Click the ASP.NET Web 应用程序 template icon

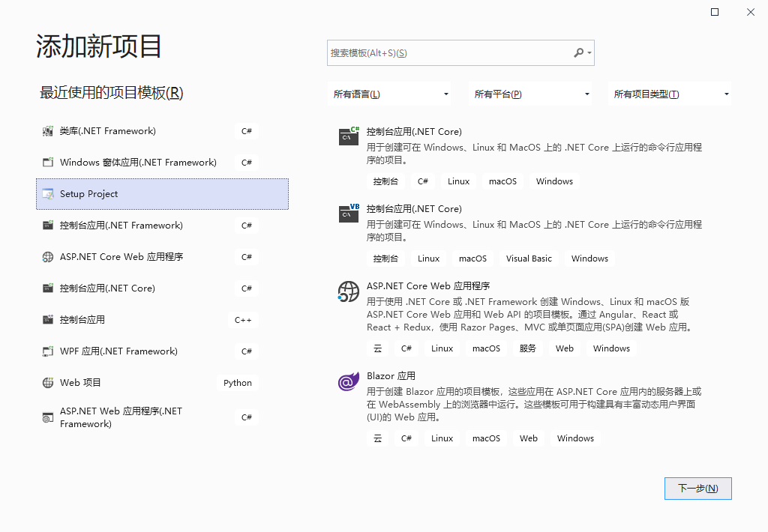[x=46, y=417]
